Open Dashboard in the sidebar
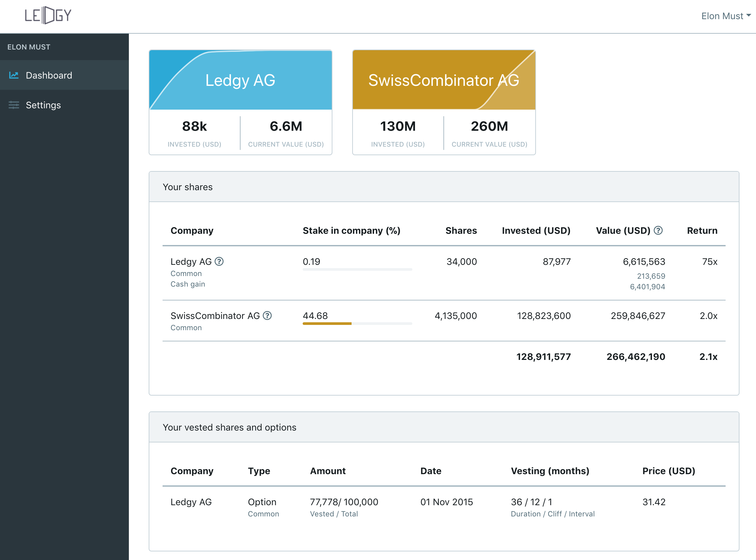The image size is (756, 560). tap(49, 75)
